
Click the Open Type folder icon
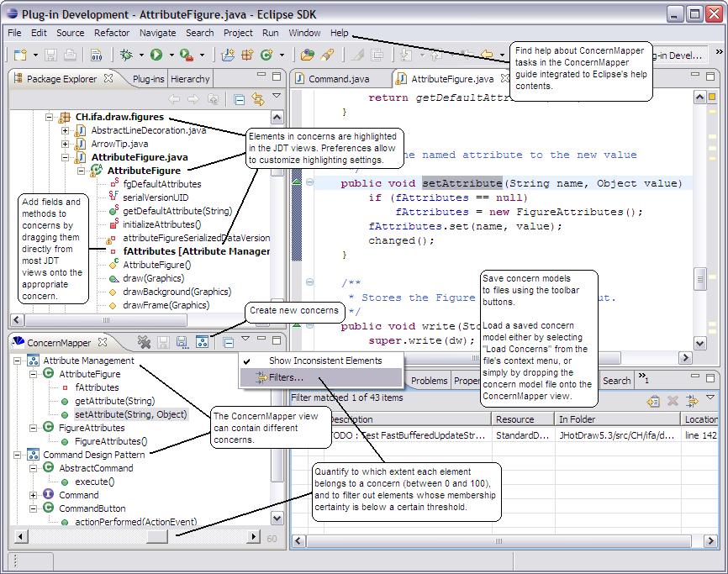click(307, 55)
